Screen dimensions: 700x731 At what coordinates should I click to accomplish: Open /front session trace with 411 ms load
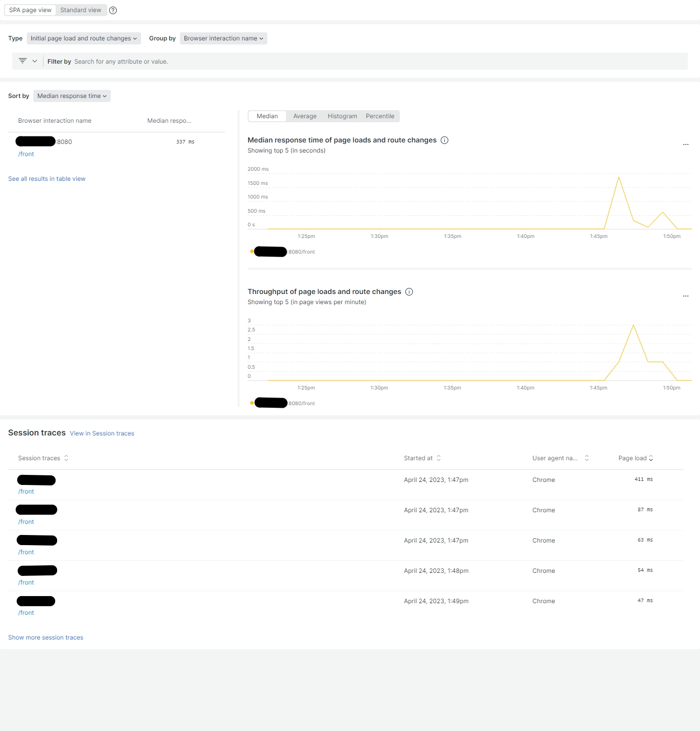(26, 492)
